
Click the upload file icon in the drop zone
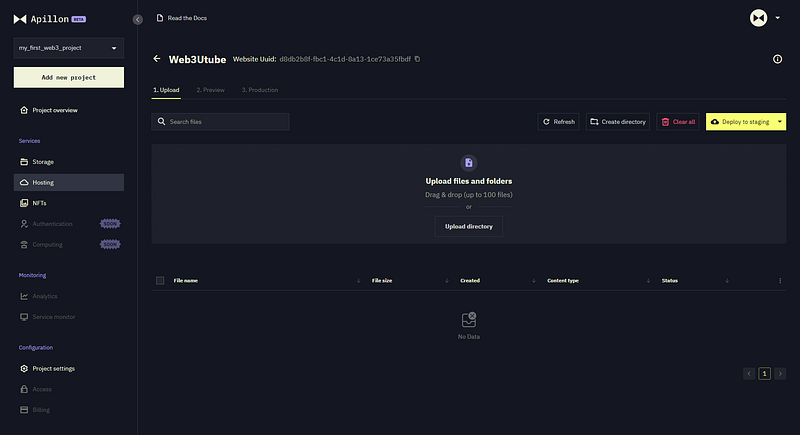tap(468, 163)
